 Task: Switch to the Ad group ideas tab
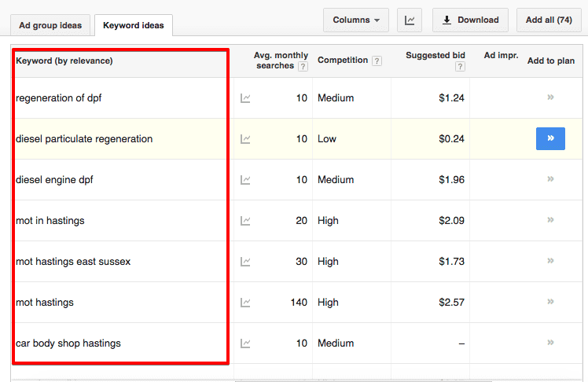tap(50, 25)
